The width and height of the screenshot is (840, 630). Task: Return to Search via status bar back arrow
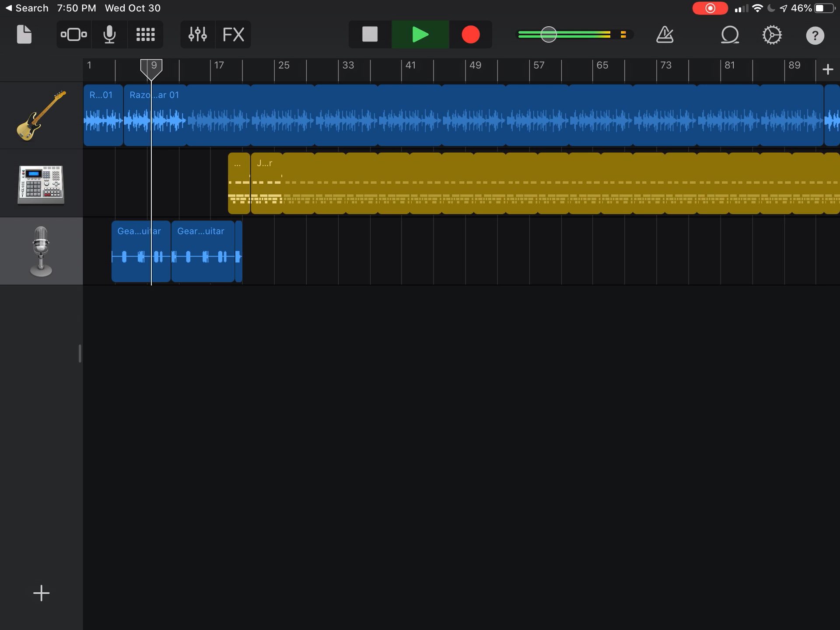point(26,8)
